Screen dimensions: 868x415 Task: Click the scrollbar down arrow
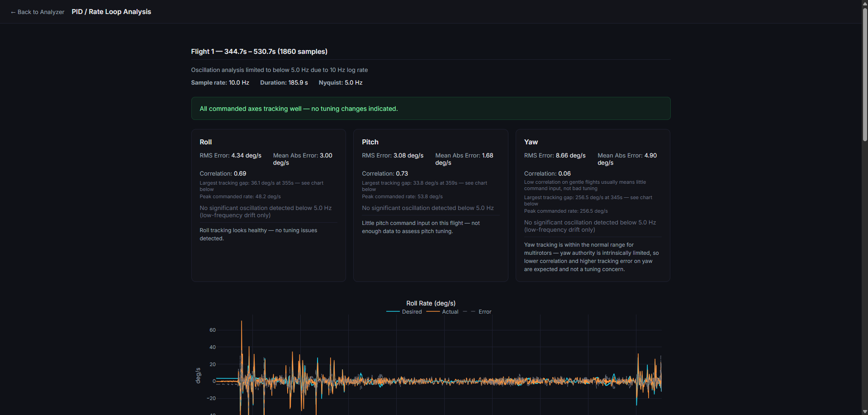(865, 411)
